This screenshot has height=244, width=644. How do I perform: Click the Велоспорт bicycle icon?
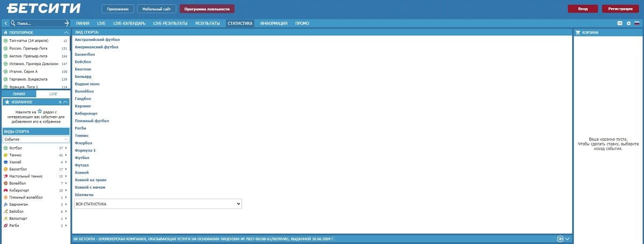(5, 219)
